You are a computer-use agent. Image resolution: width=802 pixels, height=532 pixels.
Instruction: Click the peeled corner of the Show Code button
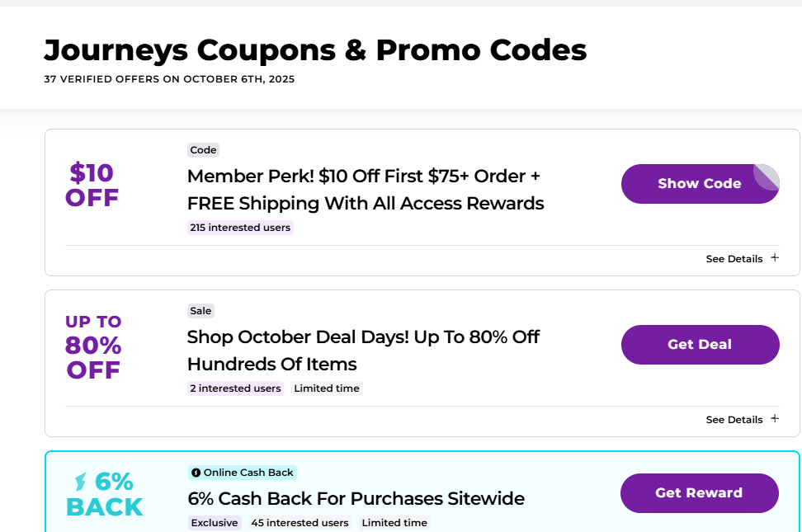[x=767, y=176]
